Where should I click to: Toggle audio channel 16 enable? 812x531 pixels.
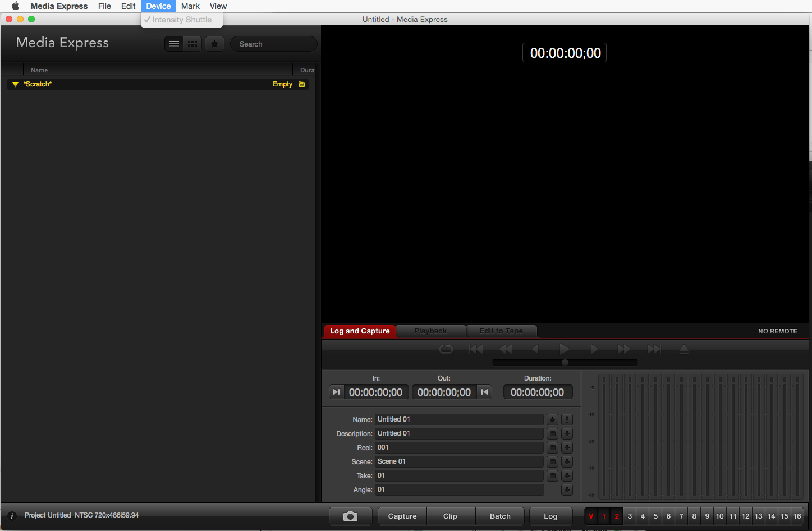coord(797,516)
